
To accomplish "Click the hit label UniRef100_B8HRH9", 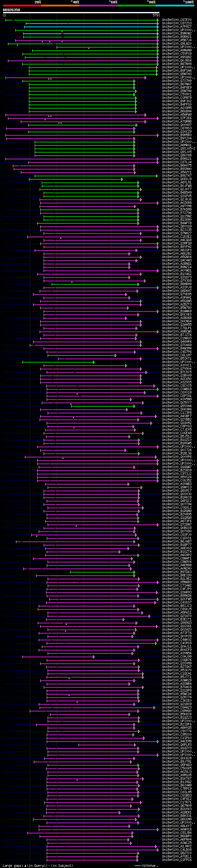I will [x=176, y=284].
